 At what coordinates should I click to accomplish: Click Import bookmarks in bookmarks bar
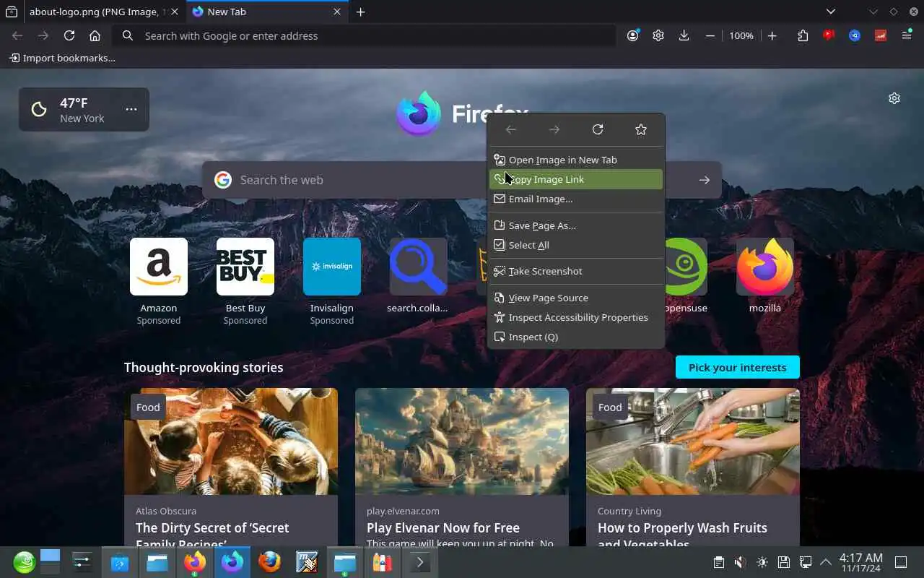coord(62,58)
